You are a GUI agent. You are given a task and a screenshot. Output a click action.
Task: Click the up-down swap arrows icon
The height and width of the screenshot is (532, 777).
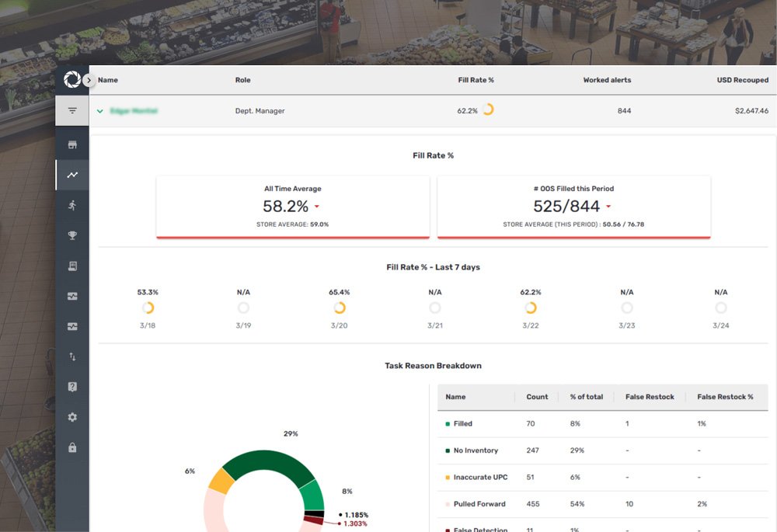pos(72,356)
